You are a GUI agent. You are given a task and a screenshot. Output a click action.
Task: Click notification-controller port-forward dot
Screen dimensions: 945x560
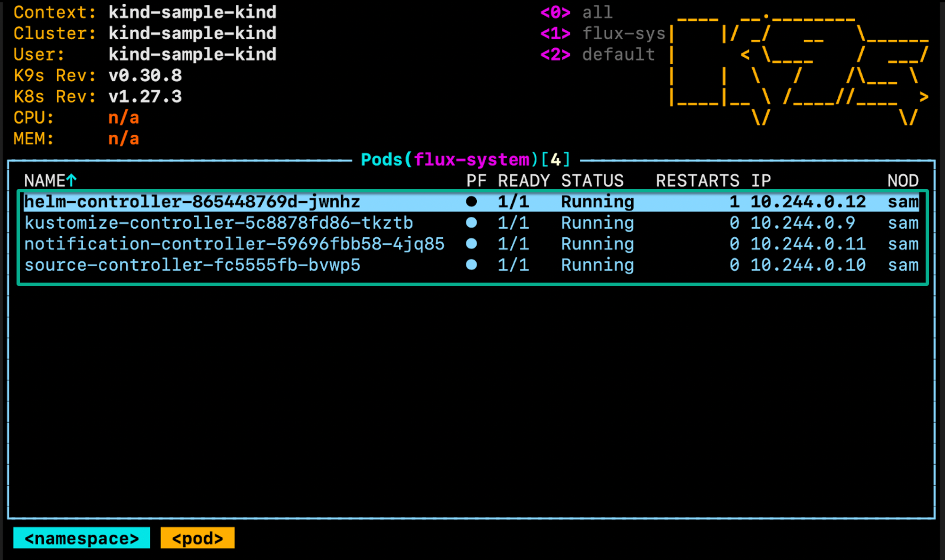pos(471,244)
